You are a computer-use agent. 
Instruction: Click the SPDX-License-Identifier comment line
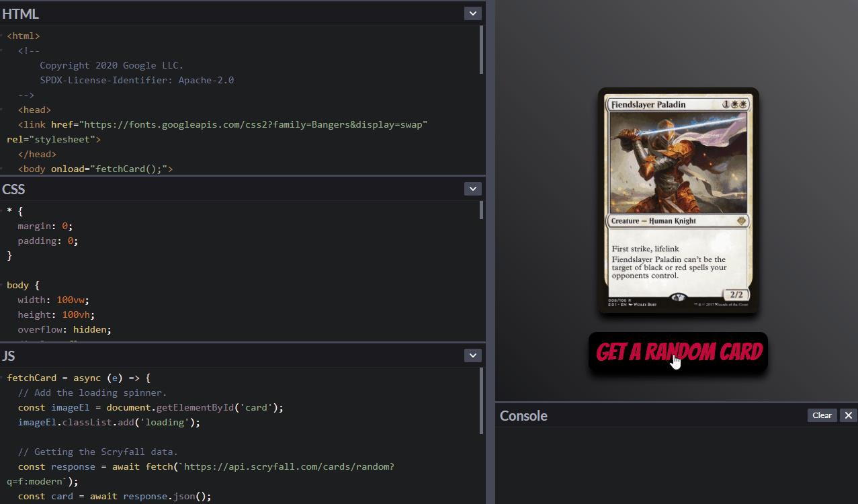click(136, 80)
